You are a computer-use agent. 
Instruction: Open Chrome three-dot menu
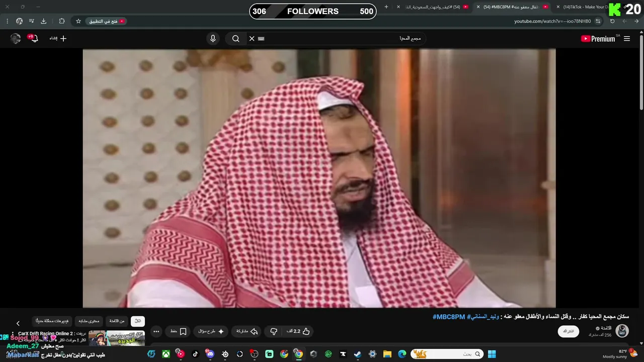click(7, 21)
